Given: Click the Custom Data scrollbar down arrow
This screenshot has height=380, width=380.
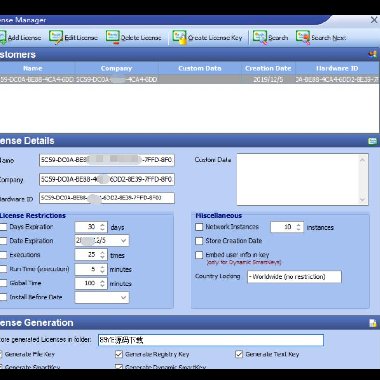Looking at the screenshot, I should (363, 200).
